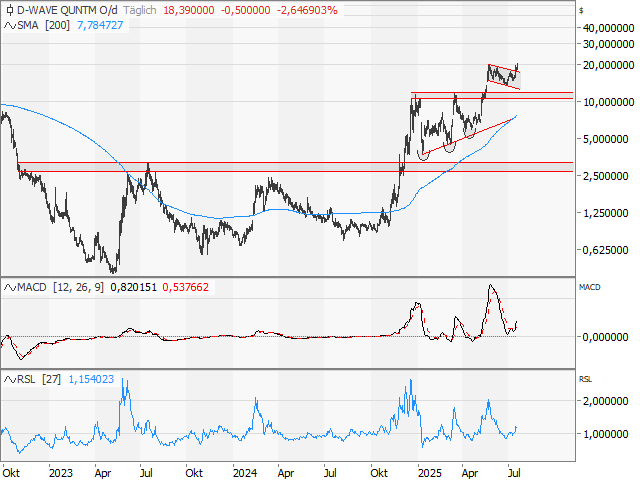Click the 2024 time axis label
The width and height of the screenshot is (640, 480).
pos(245,473)
